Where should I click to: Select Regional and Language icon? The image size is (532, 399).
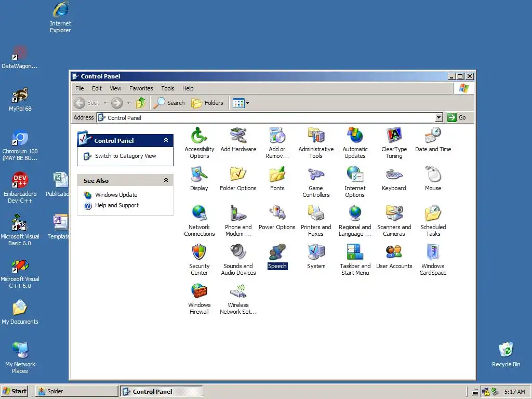355,213
